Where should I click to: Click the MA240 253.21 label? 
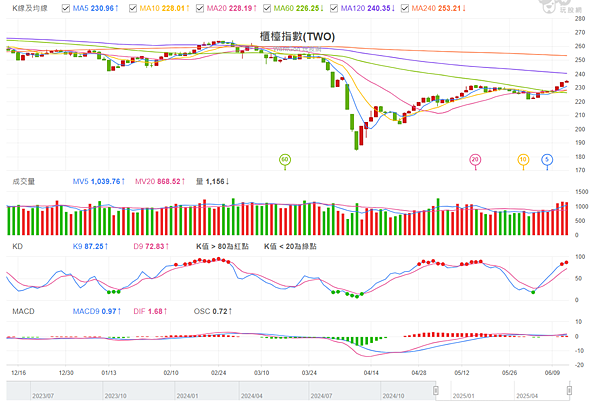pos(439,8)
